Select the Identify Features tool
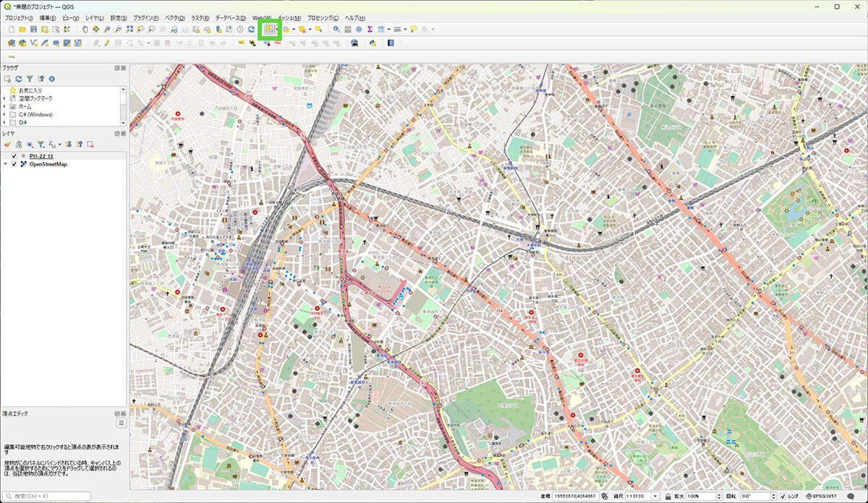The width and height of the screenshot is (868, 503). (336, 29)
